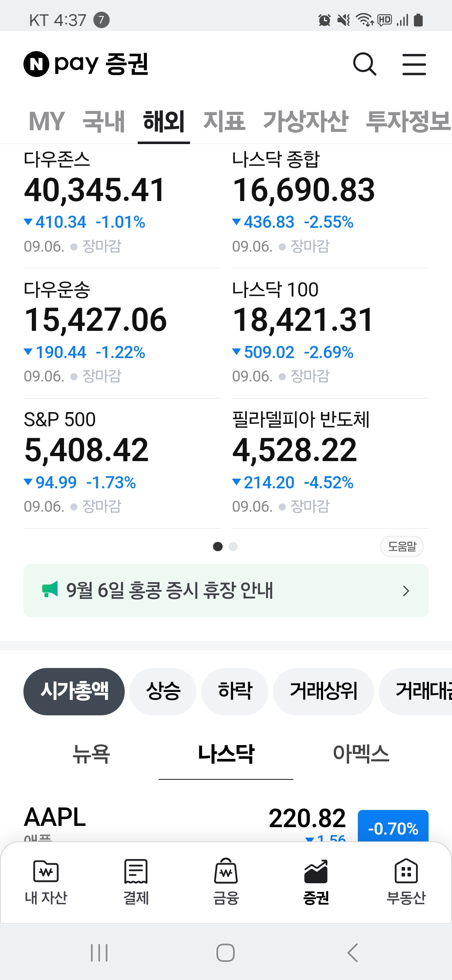
Task: Switch to the 아멕스 exchange tab
Action: [x=361, y=754]
